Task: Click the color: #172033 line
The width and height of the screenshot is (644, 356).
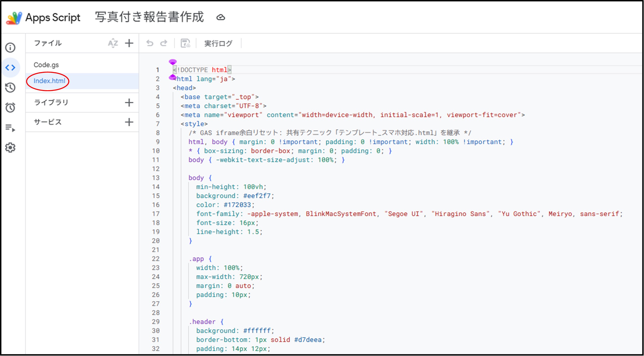Action: 226,205
